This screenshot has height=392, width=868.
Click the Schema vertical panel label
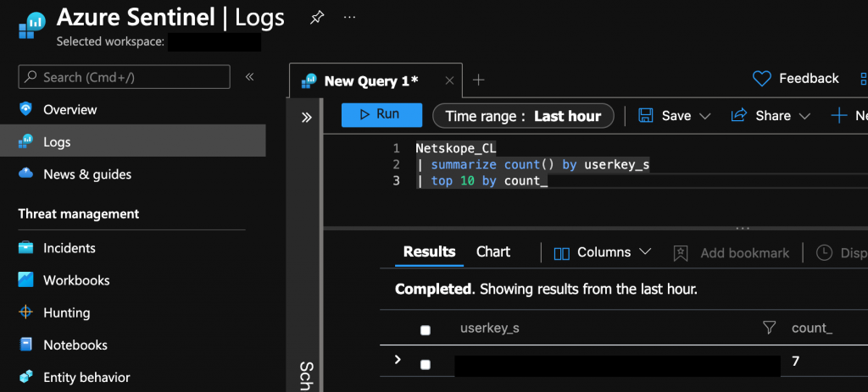[x=306, y=377]
